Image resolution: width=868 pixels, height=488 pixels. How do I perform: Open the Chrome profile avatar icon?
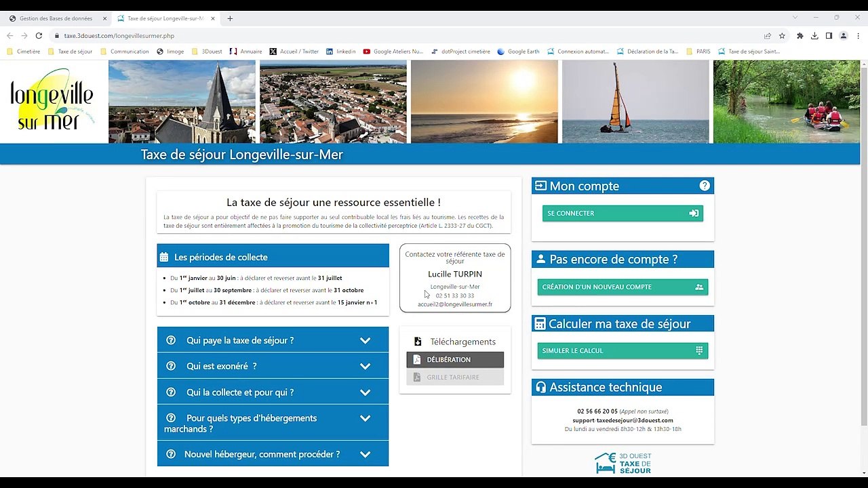pos(844,36)
